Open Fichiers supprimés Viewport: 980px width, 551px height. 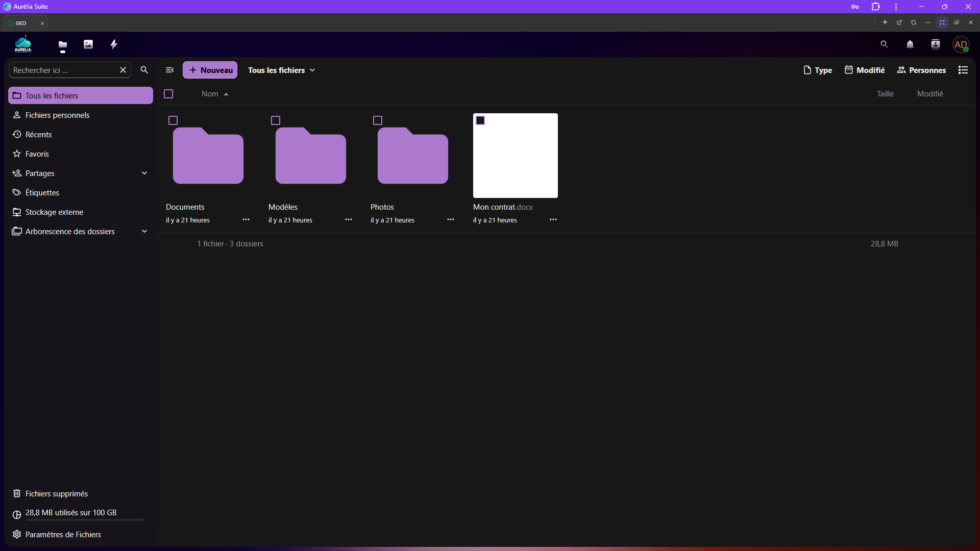point(81,494)
